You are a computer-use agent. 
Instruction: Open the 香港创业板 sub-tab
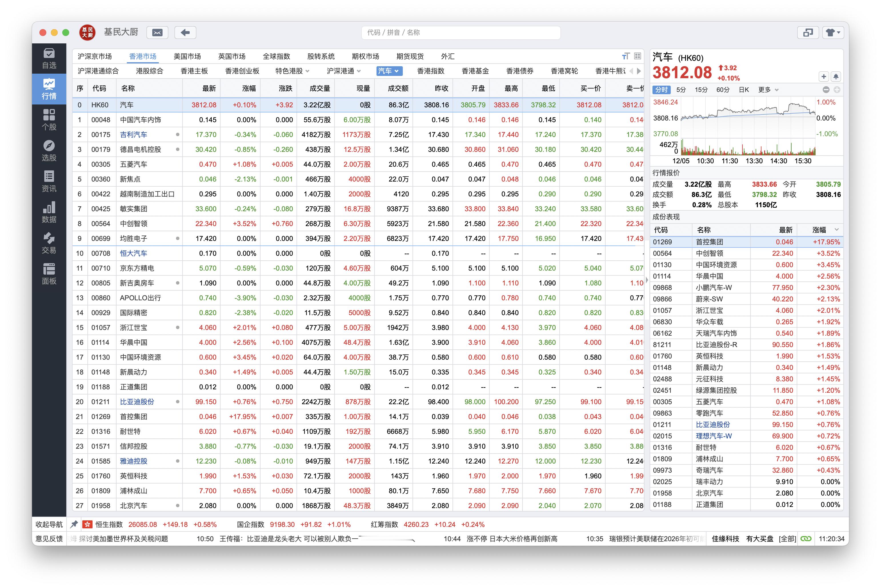pyautogui.click(x=242, y=71)
